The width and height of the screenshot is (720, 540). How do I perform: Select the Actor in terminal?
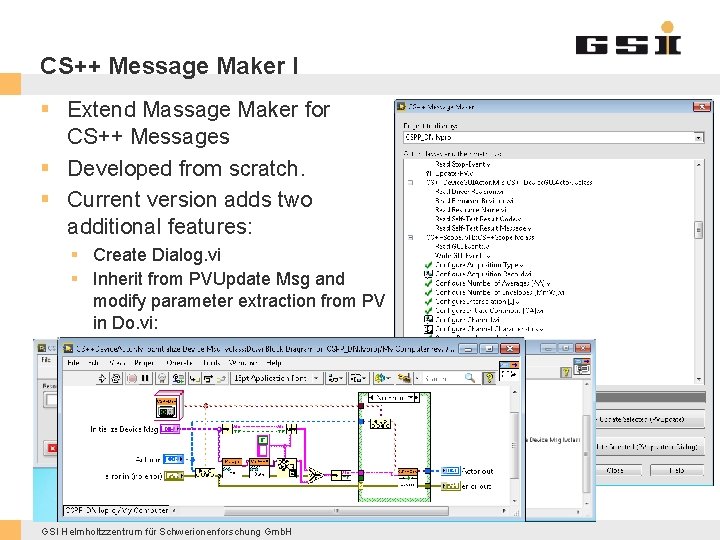click(x=174, y=459)
